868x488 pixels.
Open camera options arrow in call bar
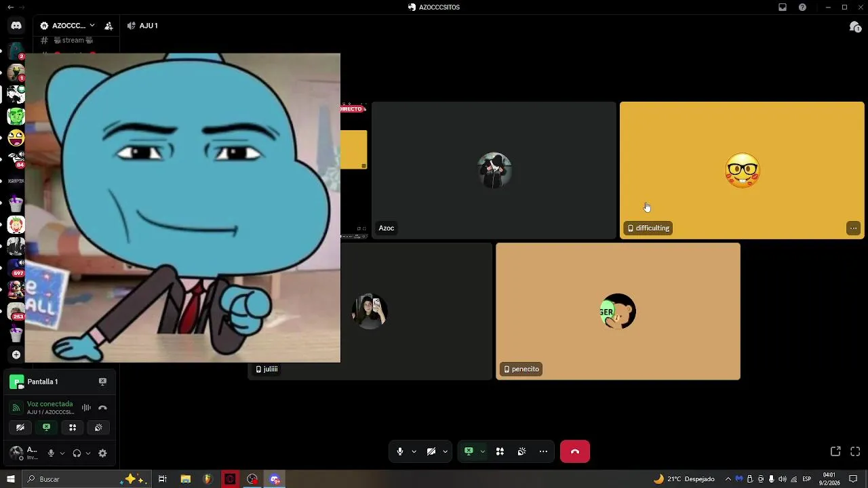445,451
